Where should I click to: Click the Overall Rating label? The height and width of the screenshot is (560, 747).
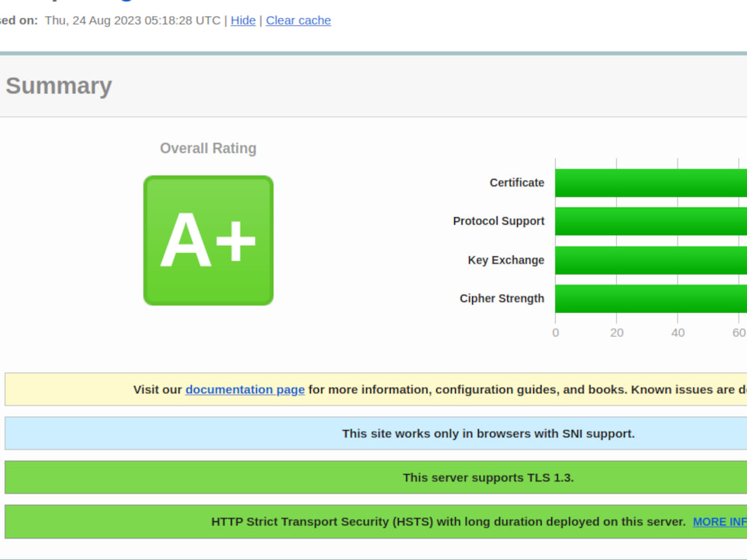208,148
